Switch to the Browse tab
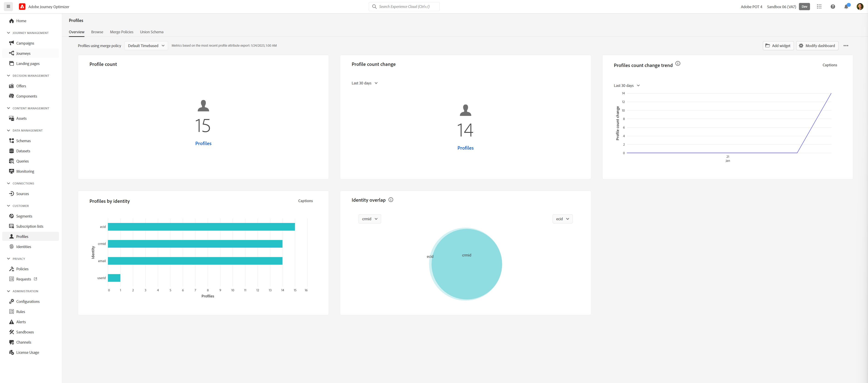This screenshot has height=383, width=868. tap(97, 32)
